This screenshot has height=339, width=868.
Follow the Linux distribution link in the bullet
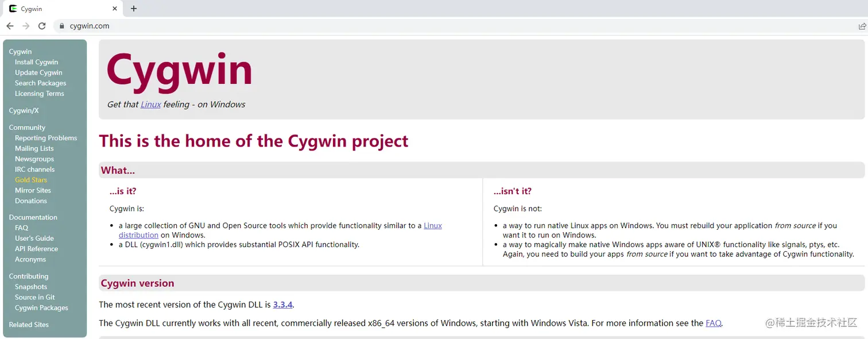click(281, 230)
